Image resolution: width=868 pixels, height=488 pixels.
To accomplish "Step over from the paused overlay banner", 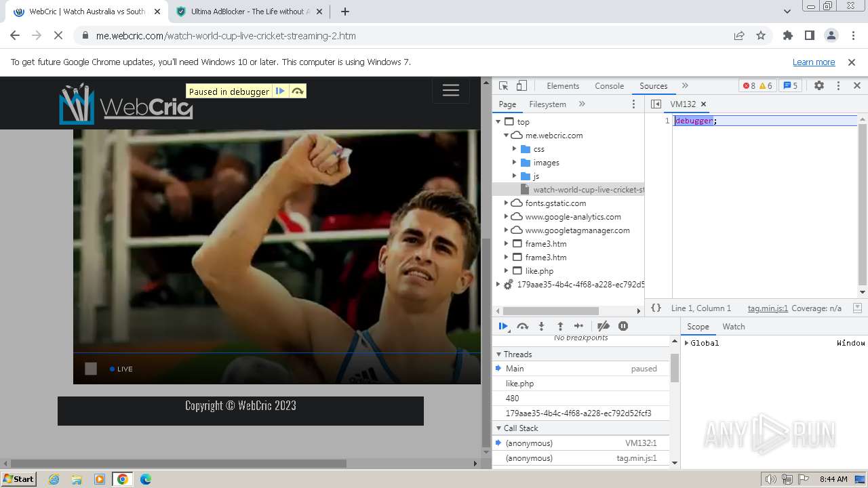I will (x=298, y=91).
